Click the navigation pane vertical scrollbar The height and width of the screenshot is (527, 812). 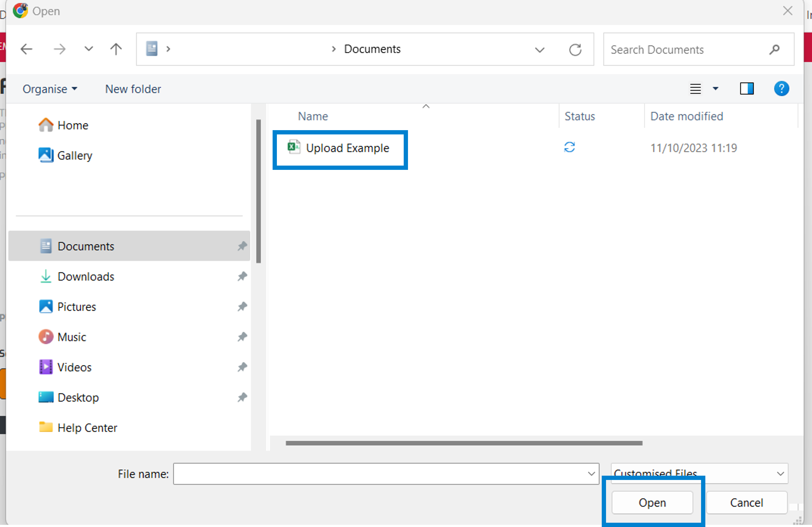tap(259, 191)
